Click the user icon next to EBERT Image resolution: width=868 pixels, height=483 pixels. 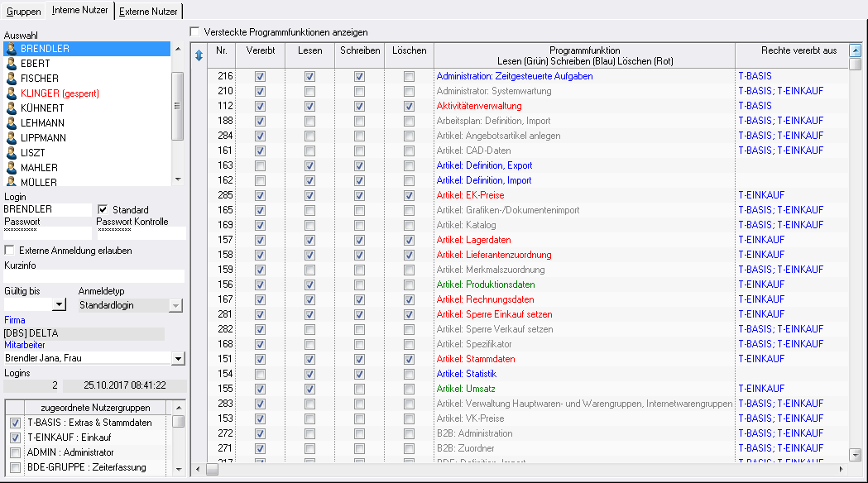[x=12, y=64]
